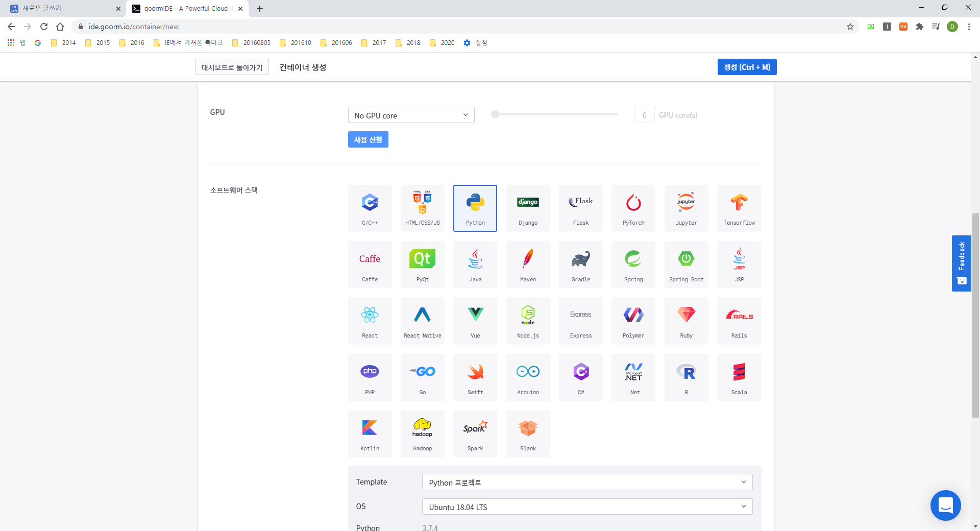980x531 pixels.
Task: Choose the R language stack
Action: [x=687, y=377]
